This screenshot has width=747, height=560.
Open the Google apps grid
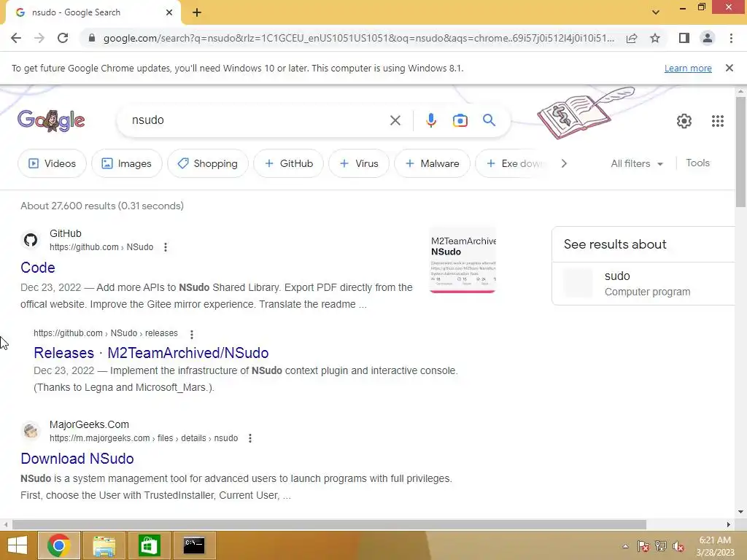pyautogui.click(x=718, y=121)
